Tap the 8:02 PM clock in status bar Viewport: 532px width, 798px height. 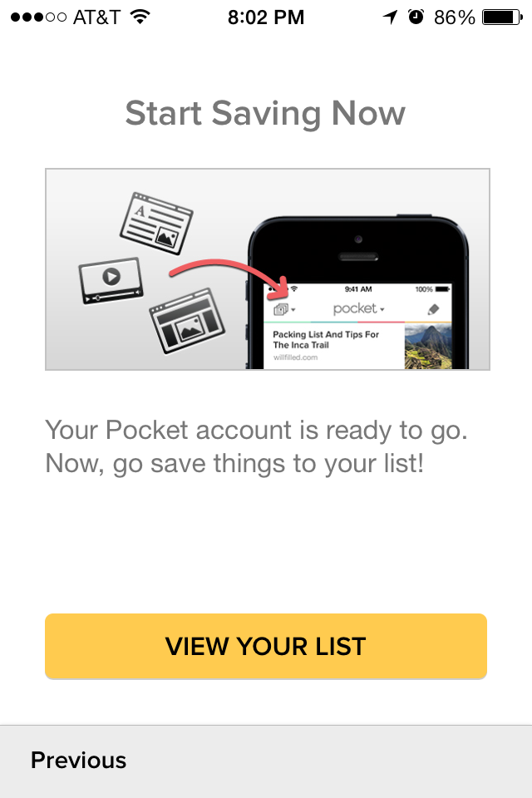[x=266, y=17]
